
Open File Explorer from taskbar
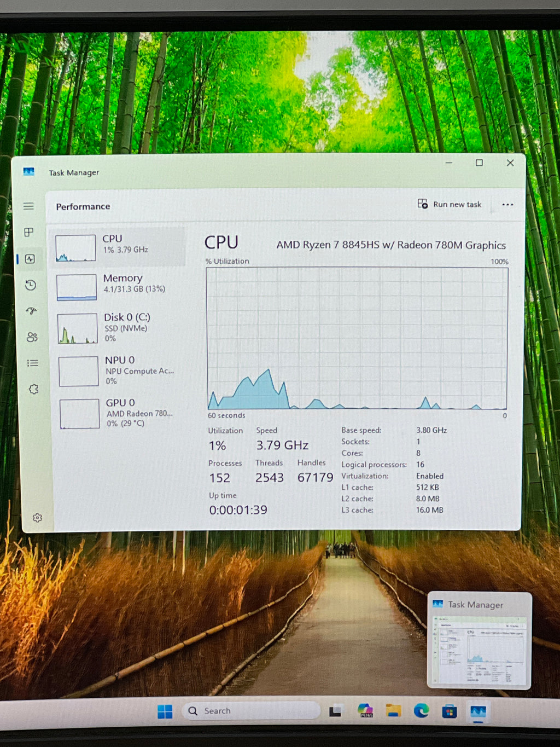(x=393, y=711)
